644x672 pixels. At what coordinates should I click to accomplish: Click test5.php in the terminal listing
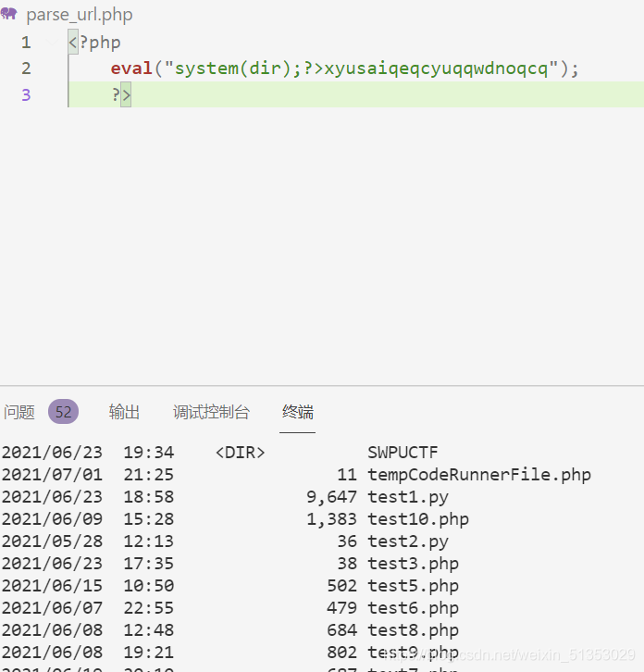(x=413, y=586)
